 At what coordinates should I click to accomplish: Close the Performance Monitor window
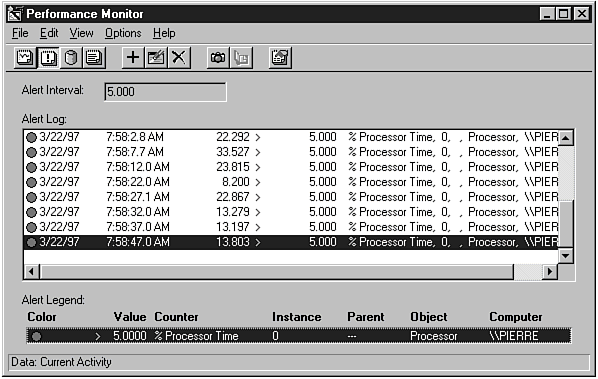coord(582,14)
